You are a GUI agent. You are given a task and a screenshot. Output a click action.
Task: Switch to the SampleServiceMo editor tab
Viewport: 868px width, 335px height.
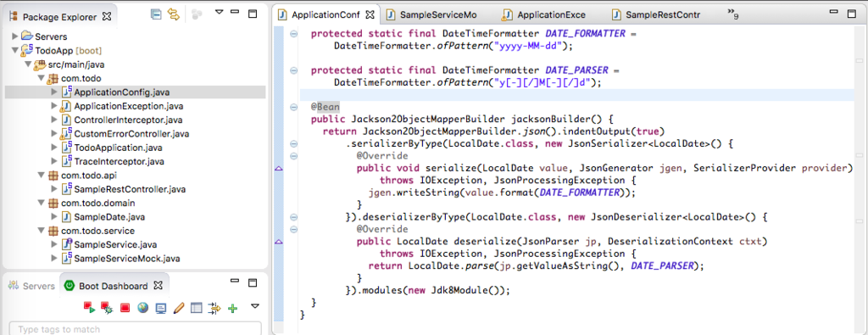point(431,15)
